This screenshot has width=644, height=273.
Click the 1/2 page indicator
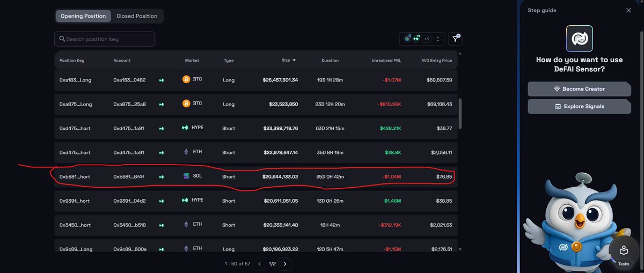click(273, 264)
